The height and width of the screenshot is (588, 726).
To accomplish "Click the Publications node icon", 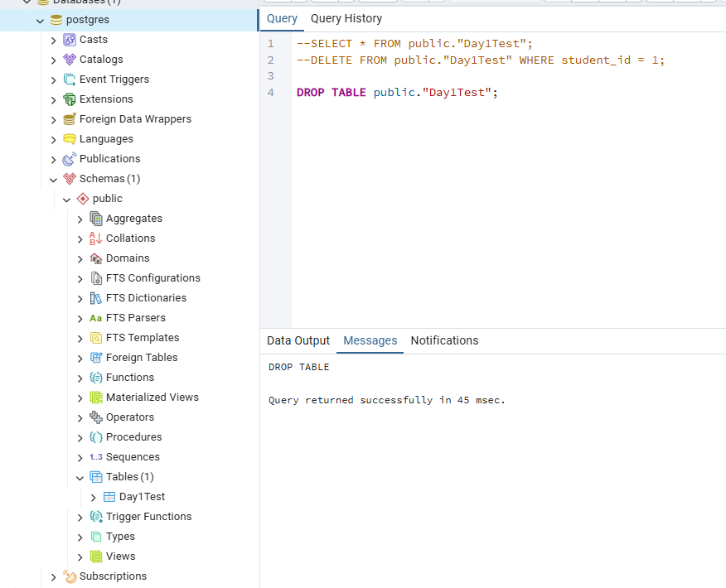I will [x=70, y=159].
